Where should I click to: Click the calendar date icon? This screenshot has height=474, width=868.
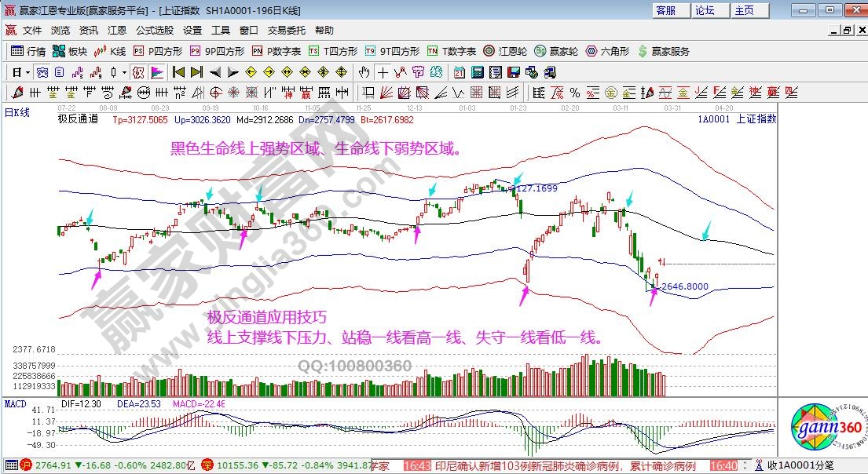point(460,72)
